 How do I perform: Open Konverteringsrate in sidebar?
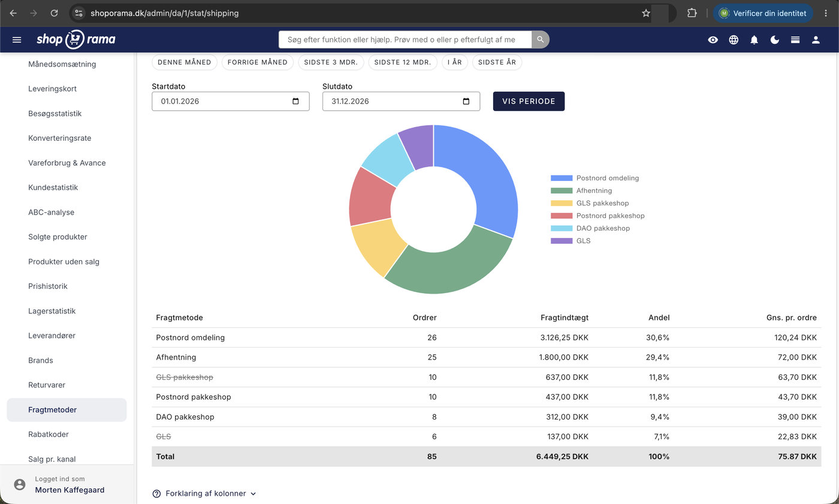60,138
